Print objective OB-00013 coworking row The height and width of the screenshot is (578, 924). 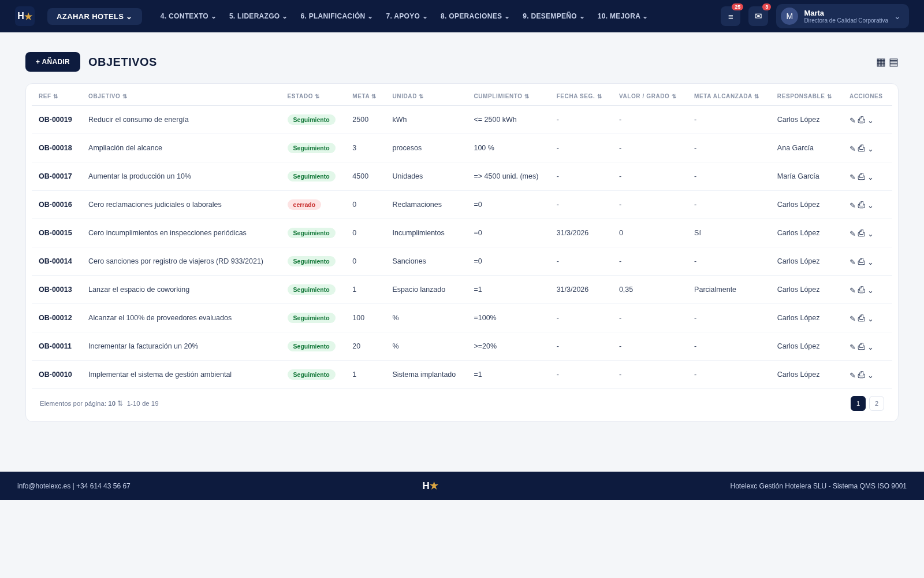pos(862,290)
